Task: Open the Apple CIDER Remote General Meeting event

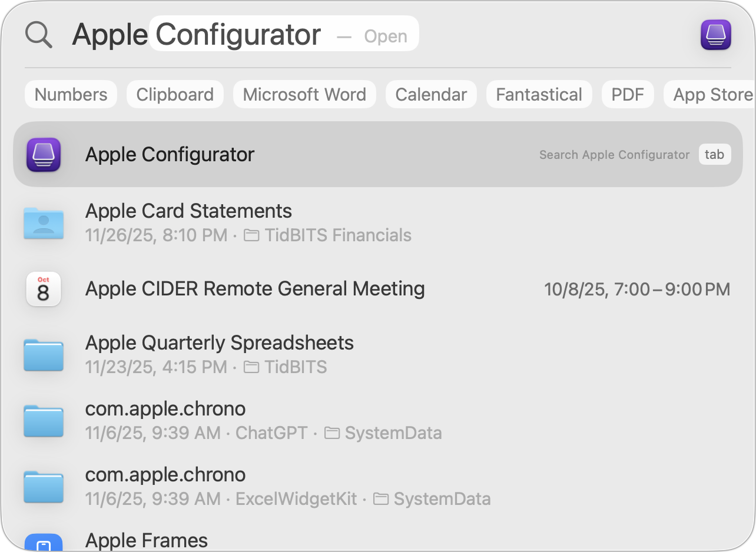Action: [255, 289]
